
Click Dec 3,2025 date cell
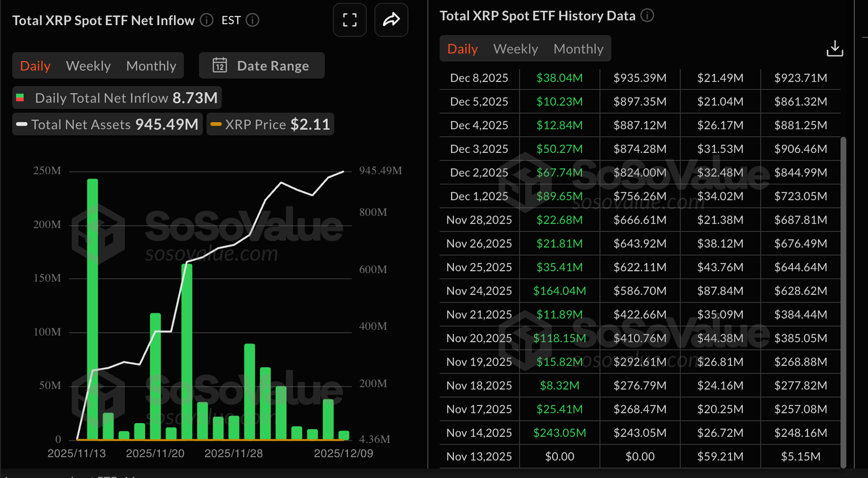(479, 149)
